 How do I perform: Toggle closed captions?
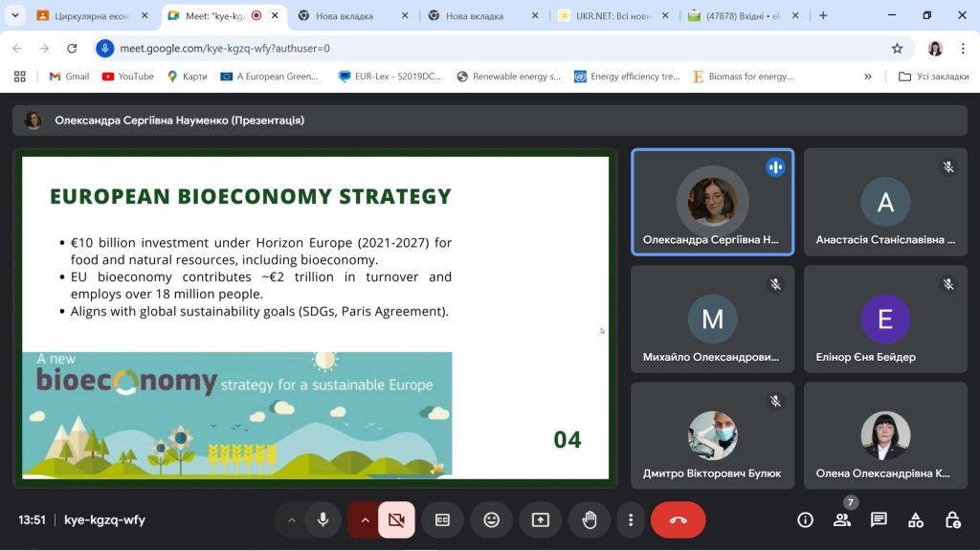pos(442,519)
